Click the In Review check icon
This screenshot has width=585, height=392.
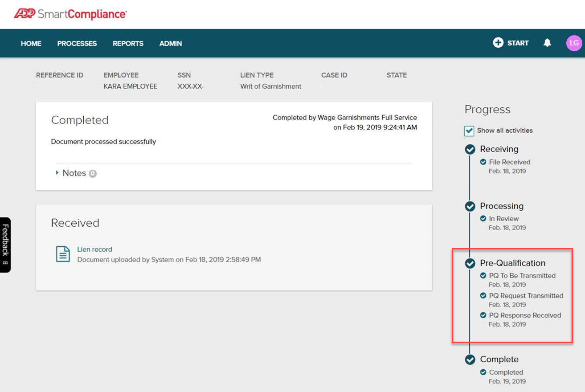(483, 219)
